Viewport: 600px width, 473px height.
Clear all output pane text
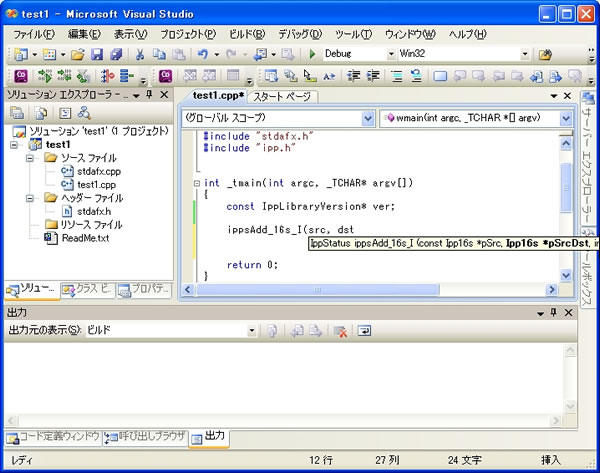click(340, 331)
